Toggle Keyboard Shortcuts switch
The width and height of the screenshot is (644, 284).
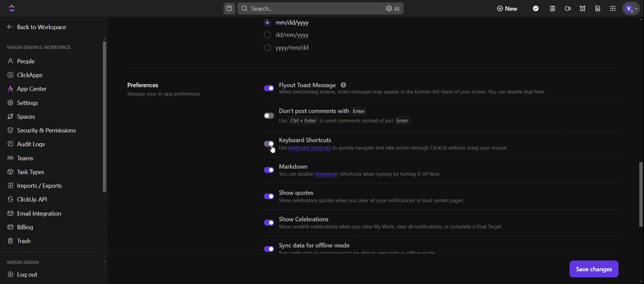click(269, 144)
